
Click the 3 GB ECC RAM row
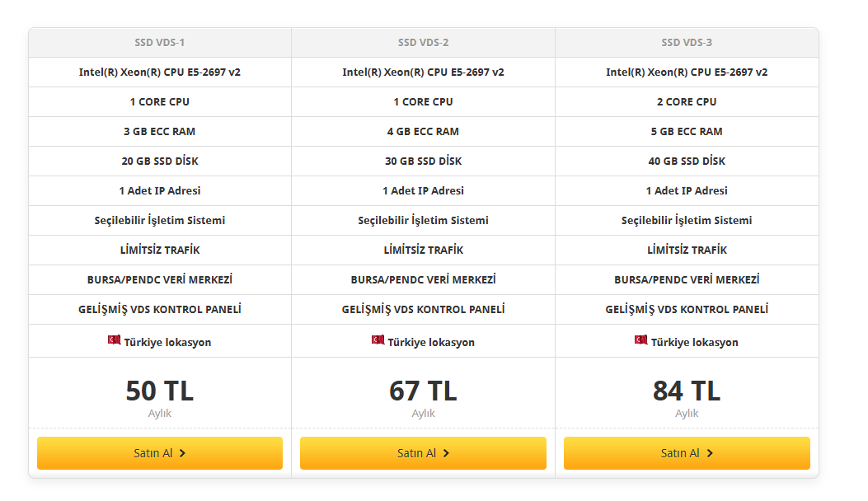(160, 132)
